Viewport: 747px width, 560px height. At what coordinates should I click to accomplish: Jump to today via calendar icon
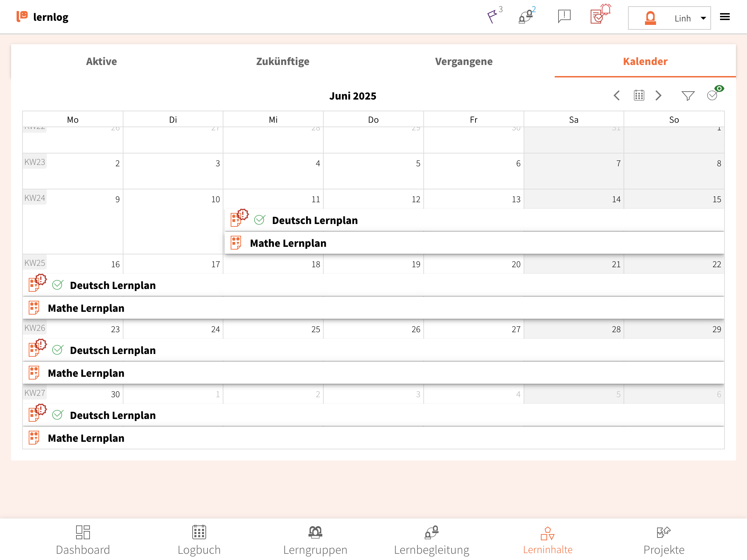639,95
